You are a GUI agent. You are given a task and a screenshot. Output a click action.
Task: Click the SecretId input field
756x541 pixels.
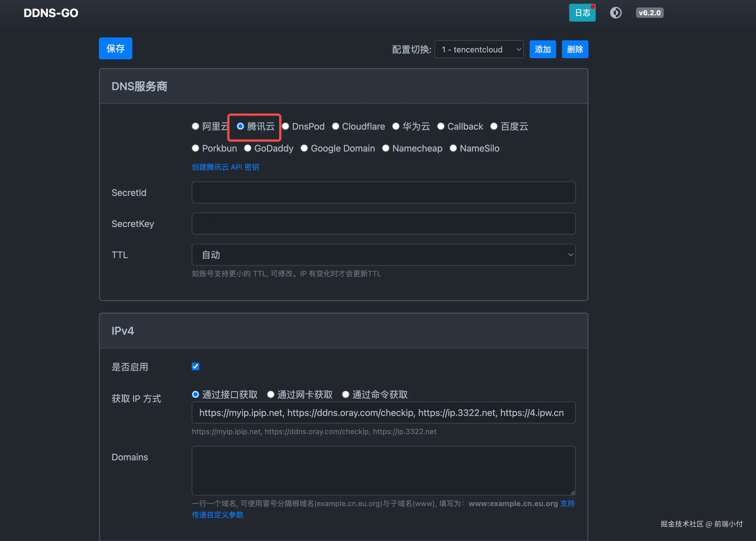[x=383, y=192]
